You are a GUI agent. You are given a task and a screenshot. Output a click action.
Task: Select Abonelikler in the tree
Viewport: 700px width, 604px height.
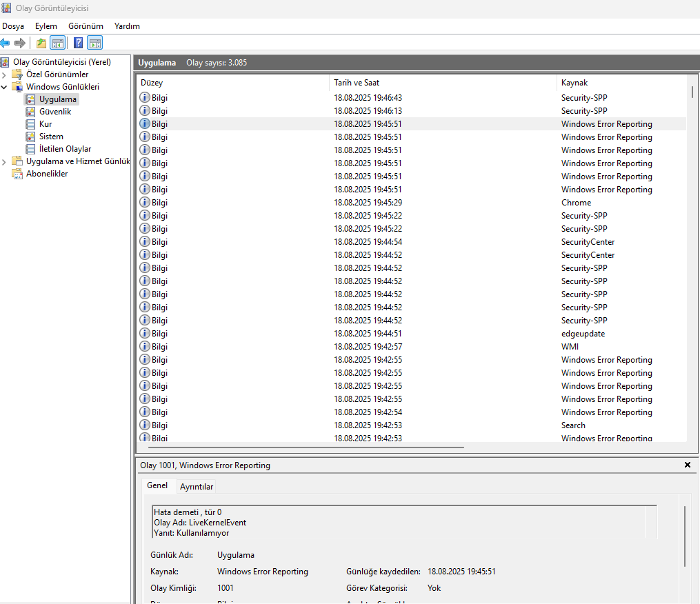pyautogui.click(x=47, y=174)
